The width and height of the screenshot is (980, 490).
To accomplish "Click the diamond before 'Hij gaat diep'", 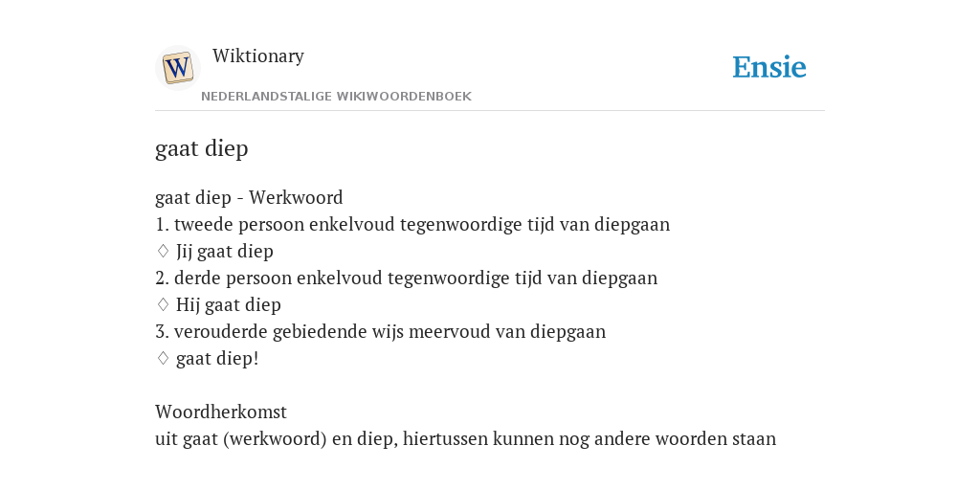I will (163, 305).
